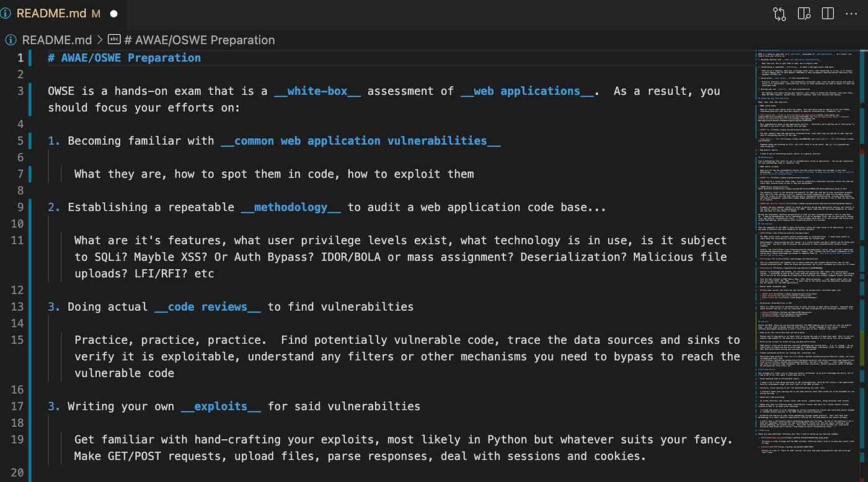Image resolution: width=868 pixels, height=482 pixels.
Task: Click 'to audit a web application code base...' text
Action: coord(477,207)
